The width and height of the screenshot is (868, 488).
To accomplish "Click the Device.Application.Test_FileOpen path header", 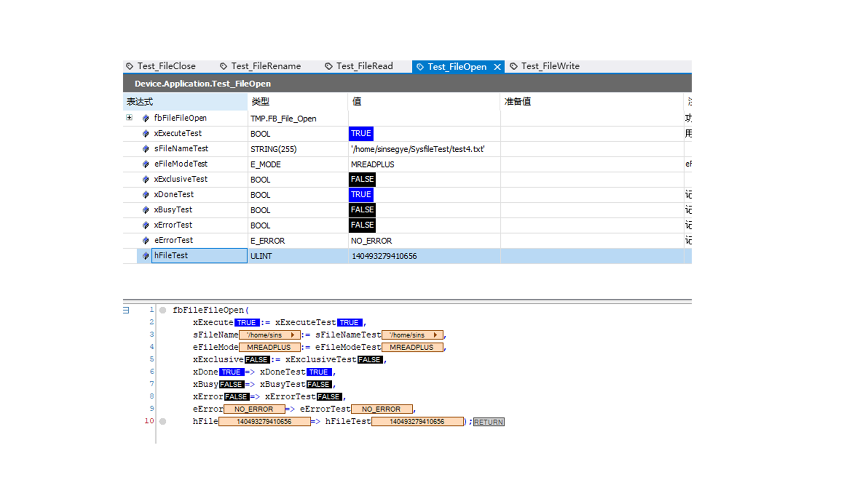I will point(203,84).
